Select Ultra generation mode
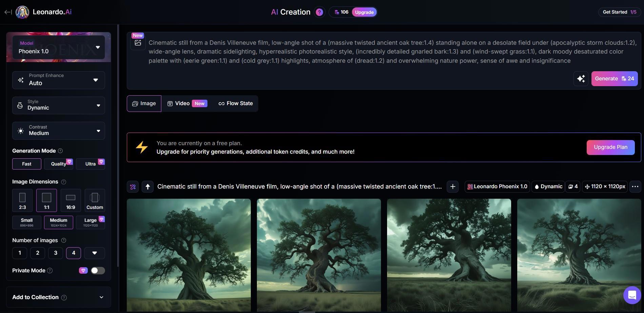Viewport: 644px width, 313px height. pyautogui.click(x=90, y=164)
